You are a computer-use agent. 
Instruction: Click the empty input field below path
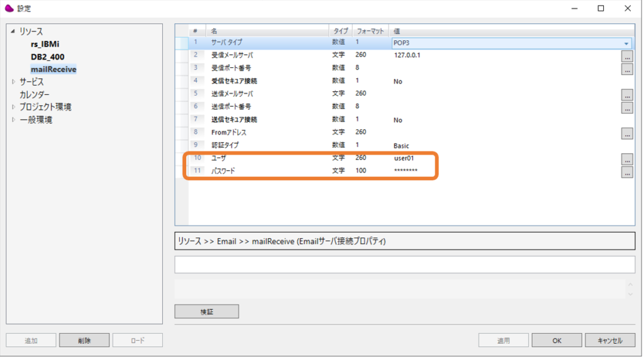404,265
